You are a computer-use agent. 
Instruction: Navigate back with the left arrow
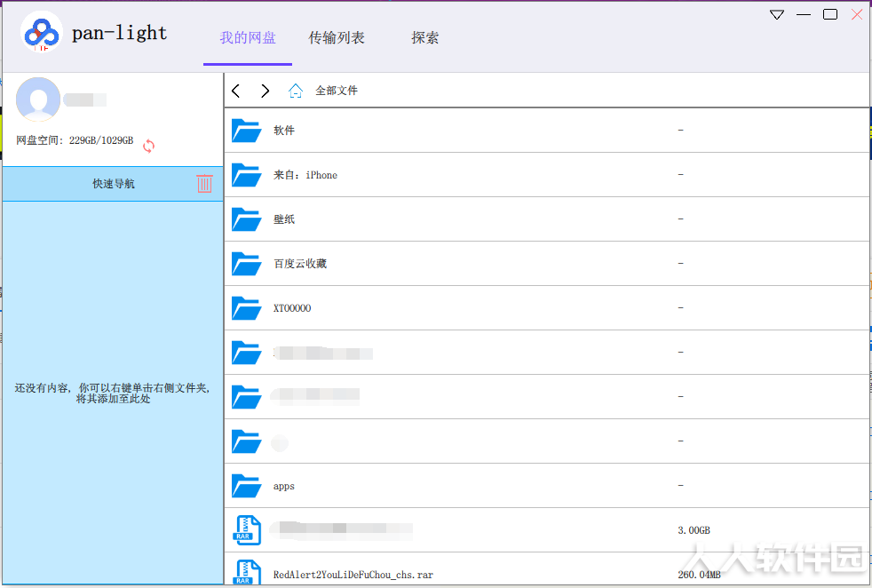236,91
